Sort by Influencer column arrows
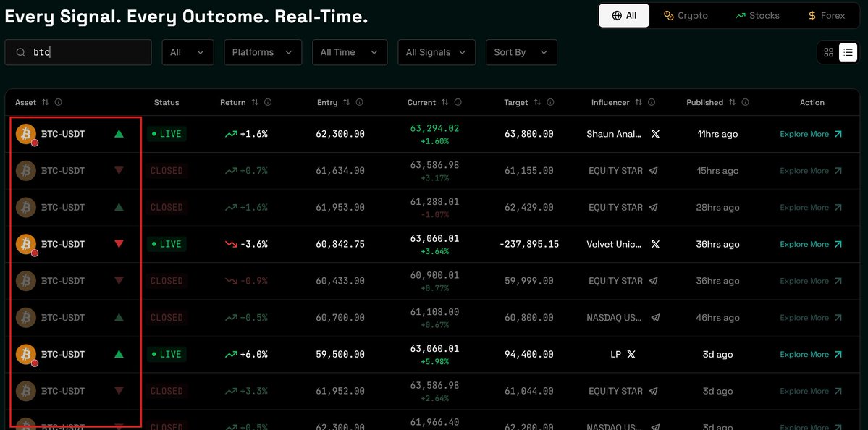 click(639, 102)
